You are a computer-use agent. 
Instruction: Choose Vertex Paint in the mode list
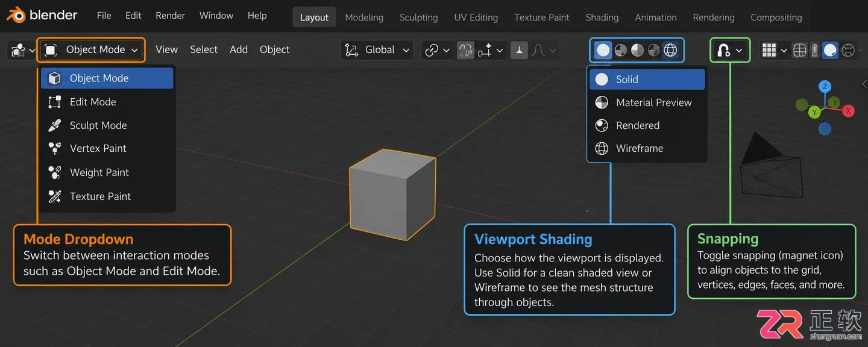(x=107, y=148)
